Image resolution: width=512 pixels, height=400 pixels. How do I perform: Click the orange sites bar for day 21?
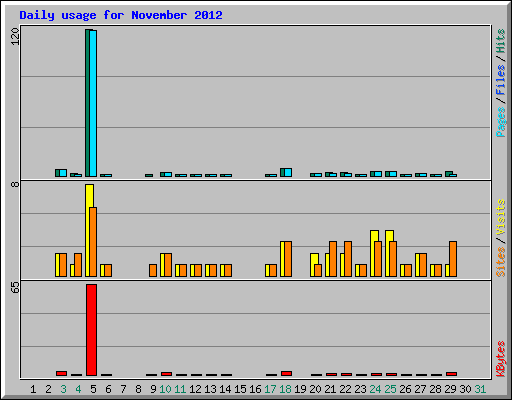point(333,259)
